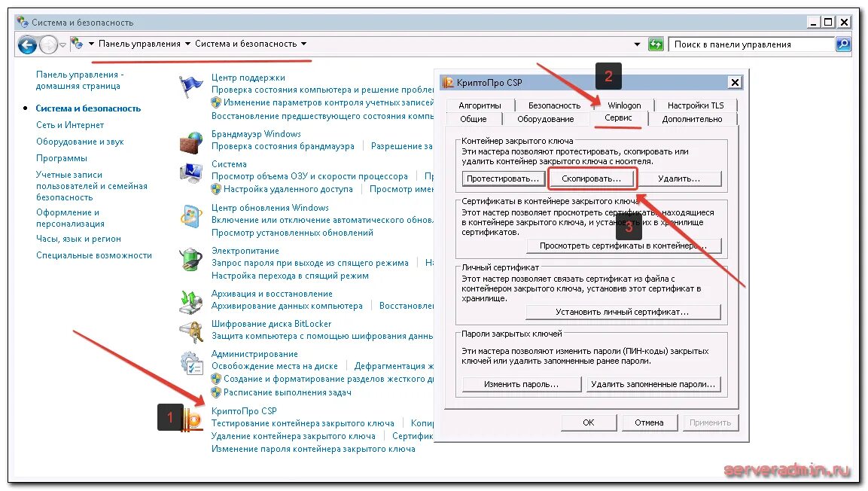Open Просмотр объема ОЗУ и скорости процессора
The height and width of the screenshot is (491, 868).
tap(309, 176)
